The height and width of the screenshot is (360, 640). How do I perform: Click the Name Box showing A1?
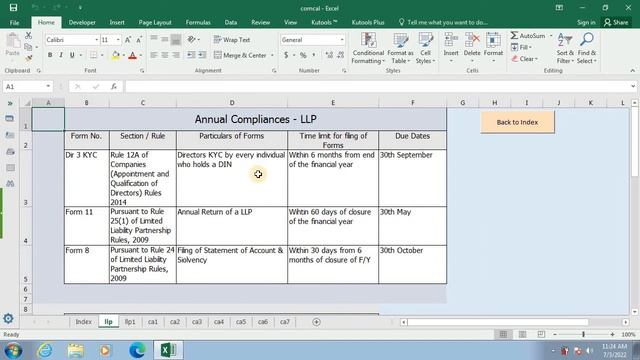pos(27,87)
